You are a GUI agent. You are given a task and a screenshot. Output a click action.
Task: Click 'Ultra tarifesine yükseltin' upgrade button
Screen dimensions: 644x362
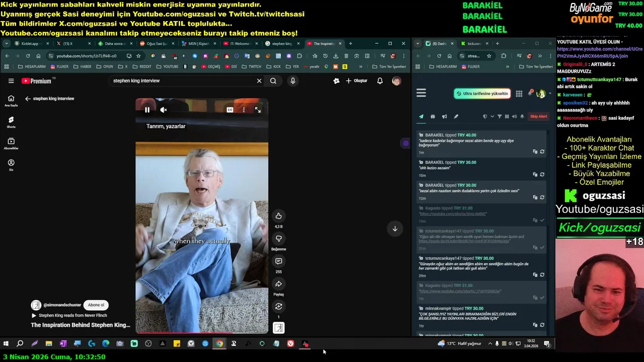click(x=482, y=94)
